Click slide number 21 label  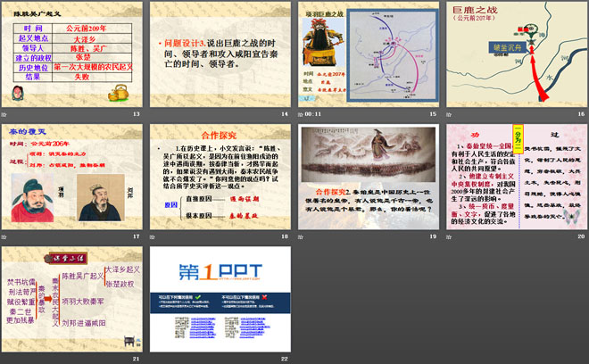pos(136,360)
